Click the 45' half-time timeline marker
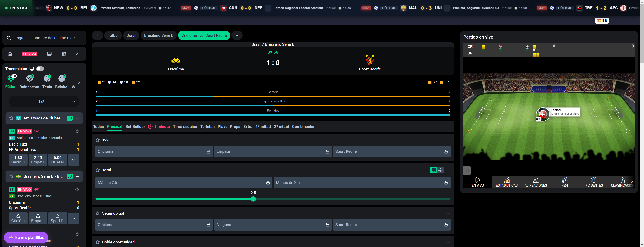The image size is (644, 247). [x=554, y=46]
